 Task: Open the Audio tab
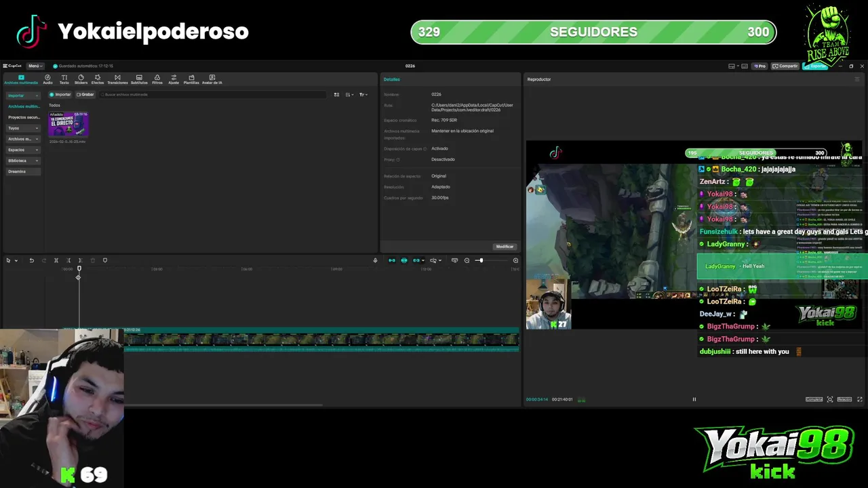(x=47, y=79)
